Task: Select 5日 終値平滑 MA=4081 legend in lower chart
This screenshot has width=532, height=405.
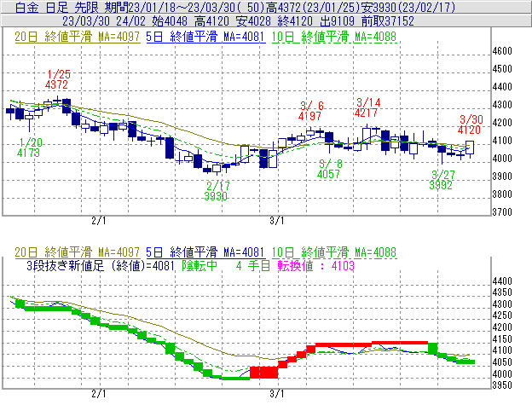Action: click(205, 252)
